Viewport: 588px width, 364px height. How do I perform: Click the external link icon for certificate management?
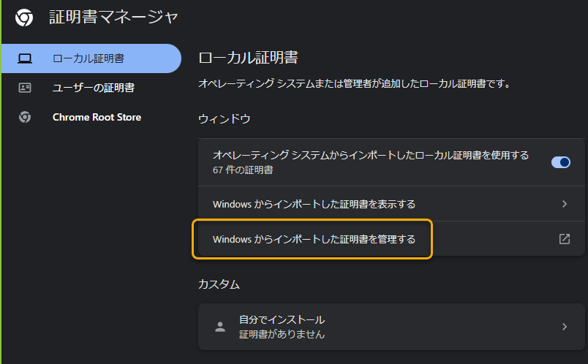565,239
